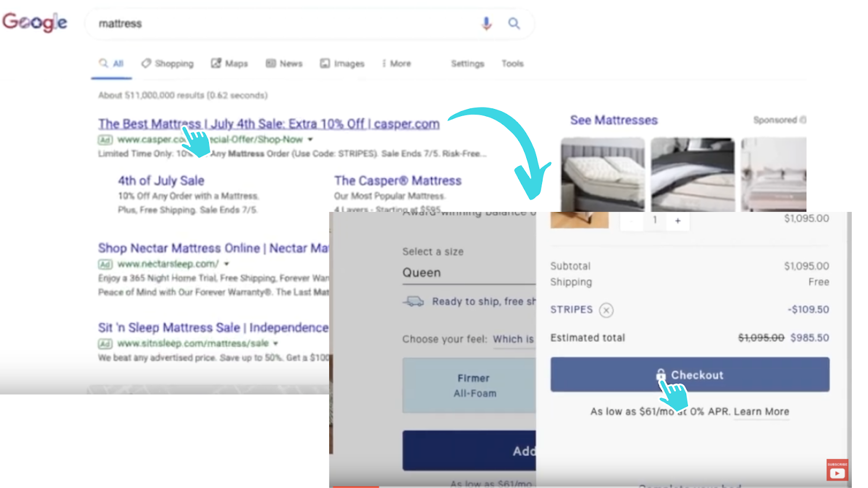868x488 pixels.
Task: Expand the casper.com ad URL dropdown arrow
Action: [310, 139]
